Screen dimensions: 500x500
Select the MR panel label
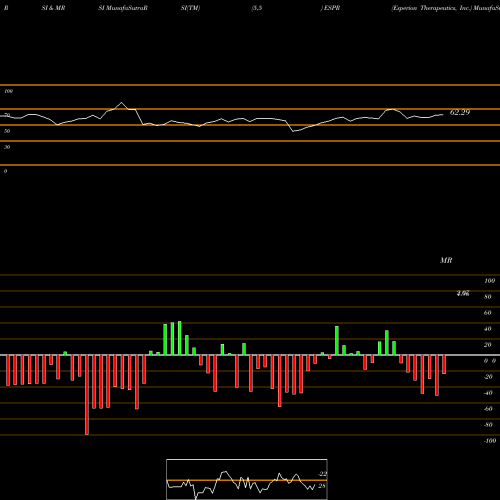point(446,260)
